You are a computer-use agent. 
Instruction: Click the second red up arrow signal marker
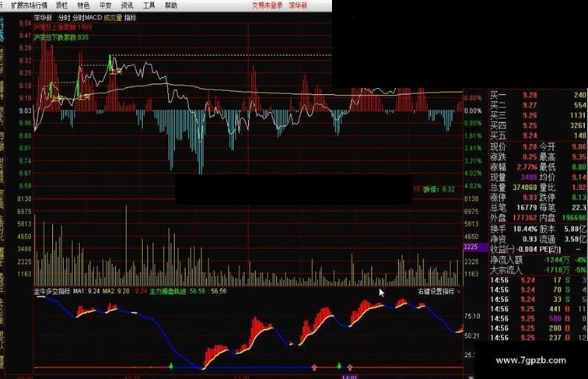349,367
